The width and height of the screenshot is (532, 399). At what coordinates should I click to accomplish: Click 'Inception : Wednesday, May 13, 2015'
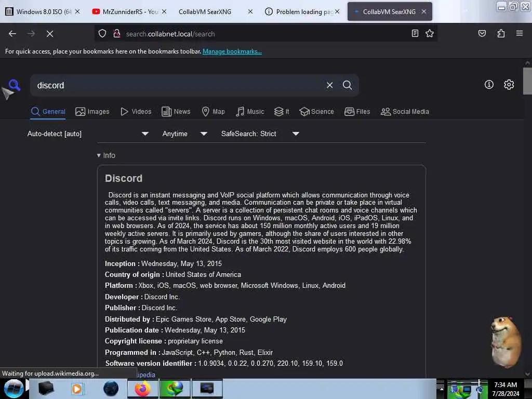pyautogui.click(x=163, y=263)
